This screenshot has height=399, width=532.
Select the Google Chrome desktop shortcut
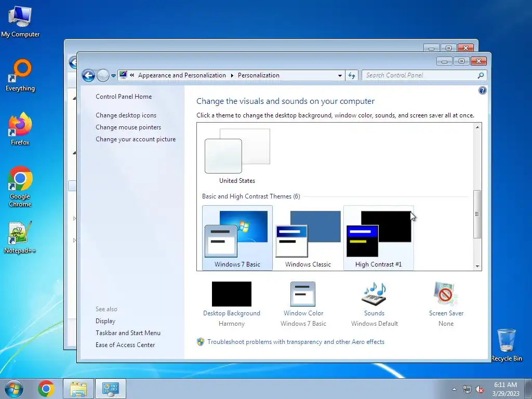click(20, 187)
